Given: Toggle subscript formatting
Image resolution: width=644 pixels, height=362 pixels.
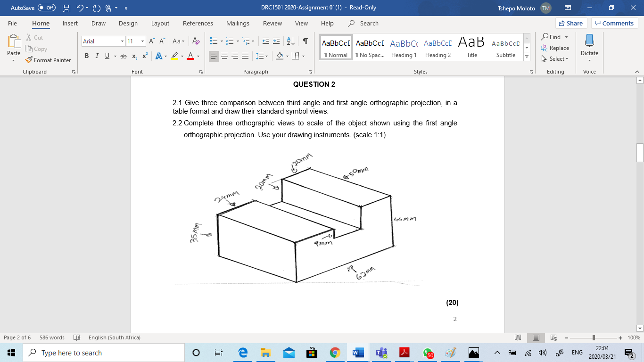Looking at the screenshot, I should [x=134, y=56].
